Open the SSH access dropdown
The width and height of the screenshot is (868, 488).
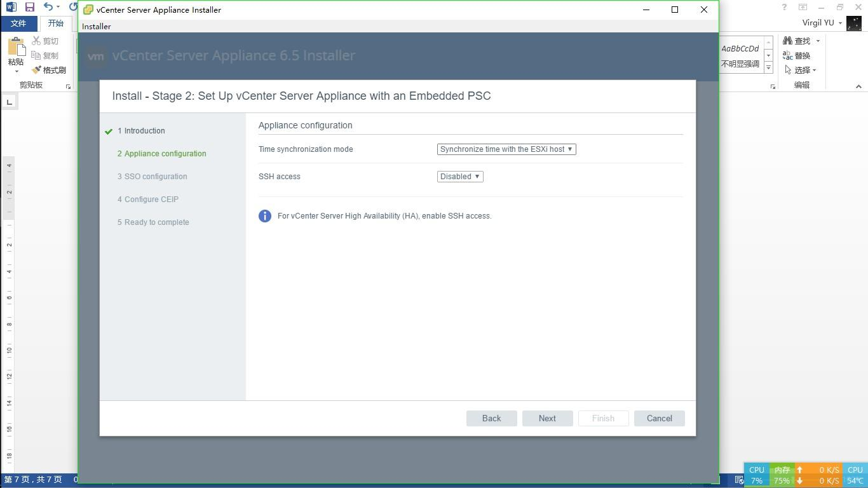pyautogui.click(x=460, y=177)
